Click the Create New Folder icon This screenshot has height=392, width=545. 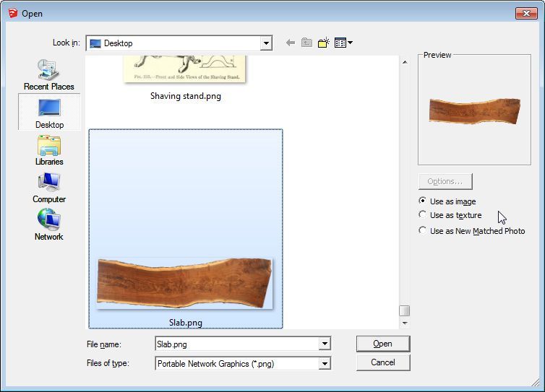click(x=323, y=43)
